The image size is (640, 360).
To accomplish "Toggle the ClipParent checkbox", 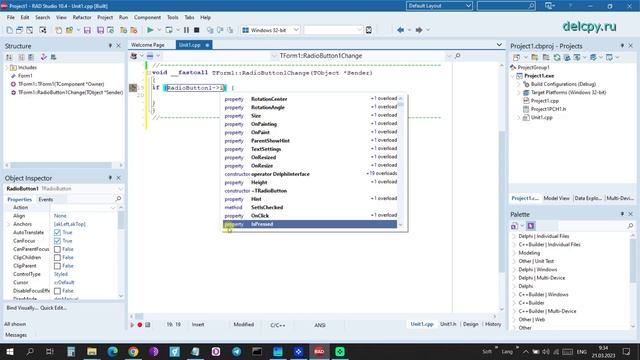I will tap(57, 266).
